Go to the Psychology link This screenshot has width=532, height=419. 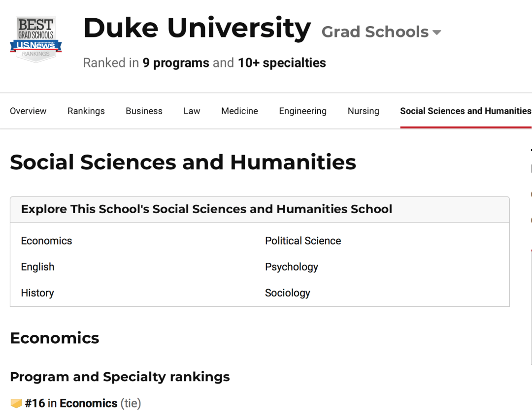point(292,267)
